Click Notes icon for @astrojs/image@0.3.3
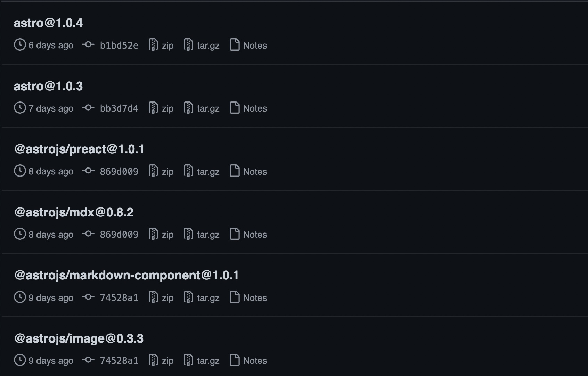 coord(235,360)
